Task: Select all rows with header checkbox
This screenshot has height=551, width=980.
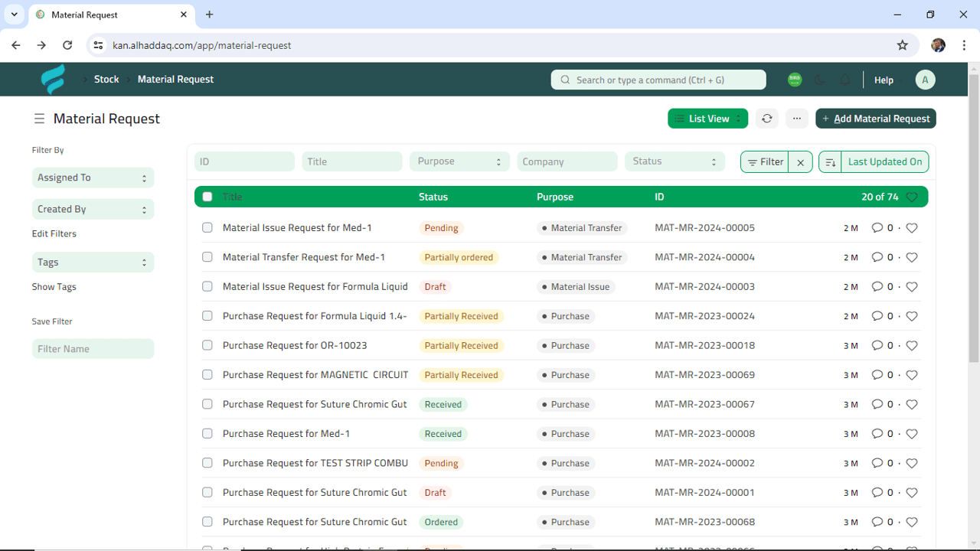Action: [x=207, y=197]
